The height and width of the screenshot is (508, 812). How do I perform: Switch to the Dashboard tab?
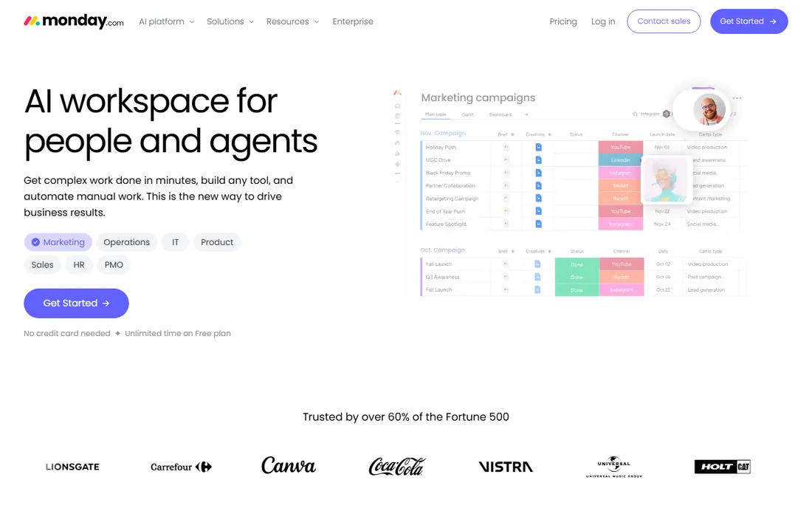(x=500, y=114)
